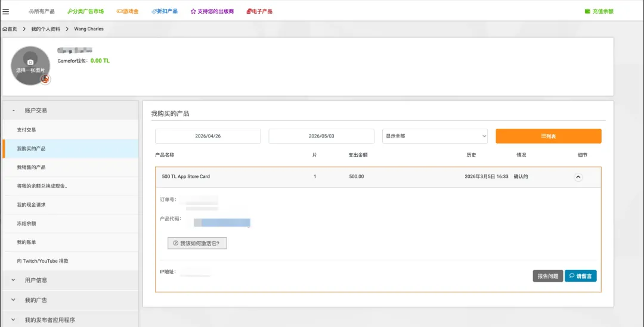The image size is (644, 327).
Task: Select 我销售的产品 in sidebar
Action: pyautogui.click(x=70, y=167)
